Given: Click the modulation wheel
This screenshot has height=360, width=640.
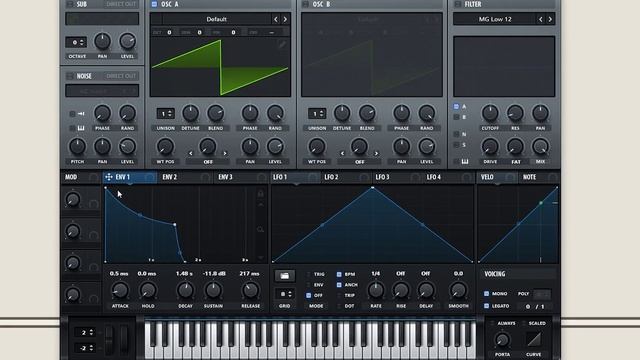Looking at the screenshot, I should coord(124,339).
